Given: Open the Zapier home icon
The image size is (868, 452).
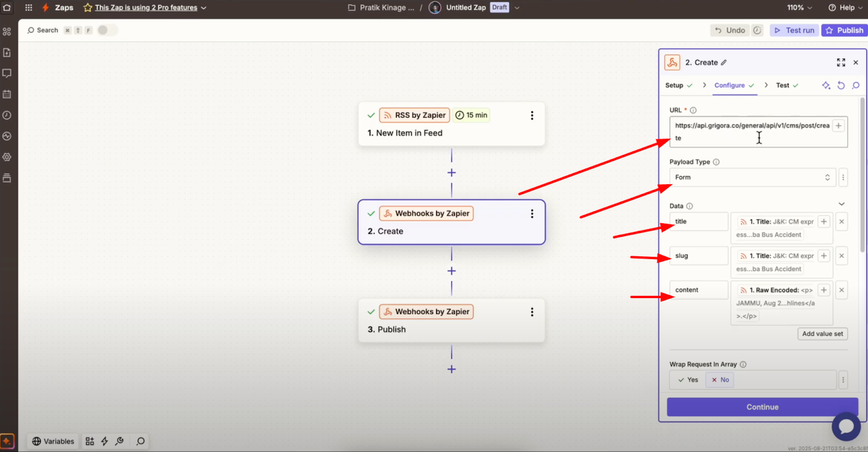Looking at the screenshot, I should click(7, 8).
